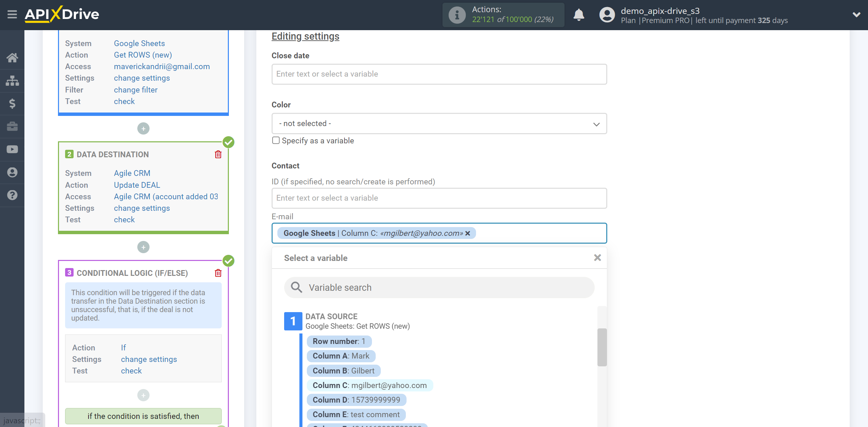Screen dimensions: 868x427
Task: Add a step after Data Source
Action: tap(143, 129)
